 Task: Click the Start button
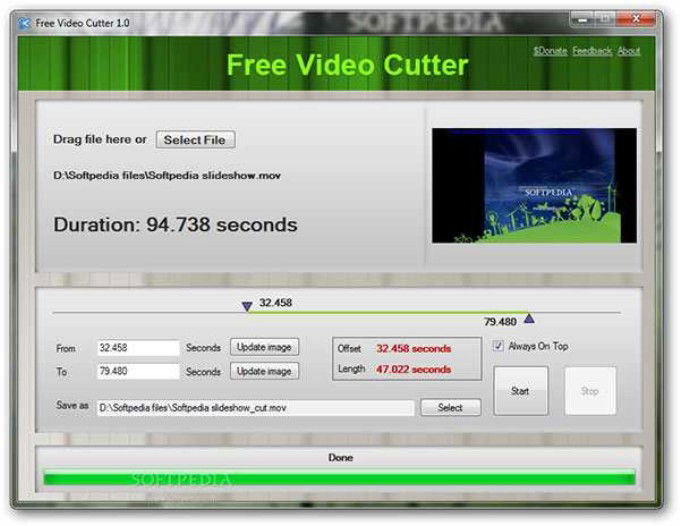(x=521, y=391)
